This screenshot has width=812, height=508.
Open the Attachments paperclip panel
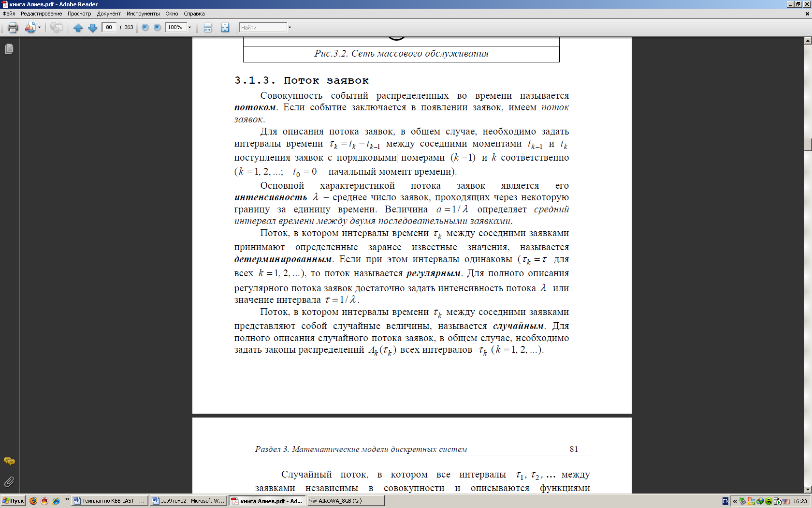[9, 482]
